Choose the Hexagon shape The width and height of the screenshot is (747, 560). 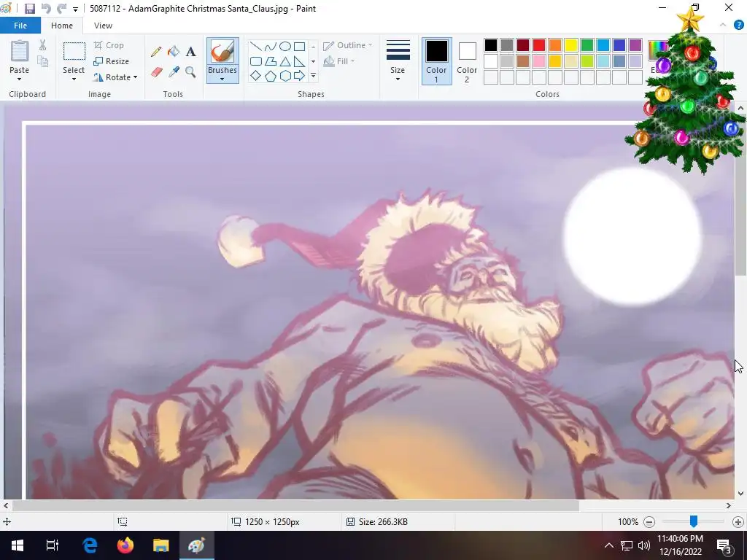[x=285, y=76]
